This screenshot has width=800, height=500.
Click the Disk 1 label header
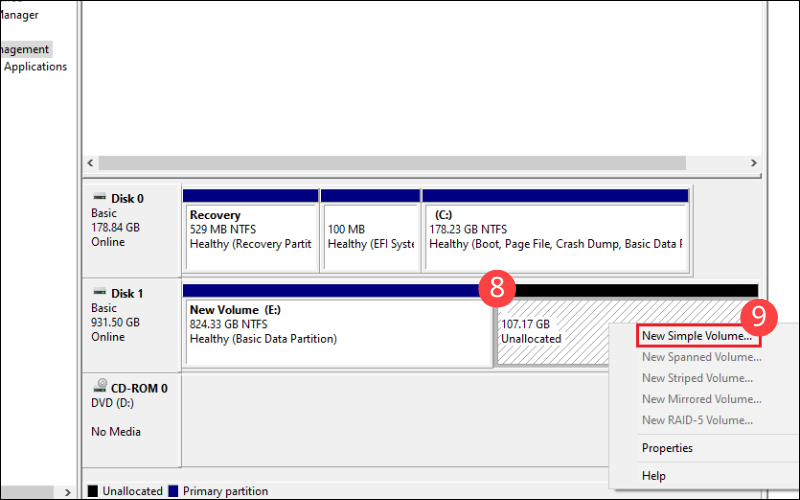(x=127, y=293)
